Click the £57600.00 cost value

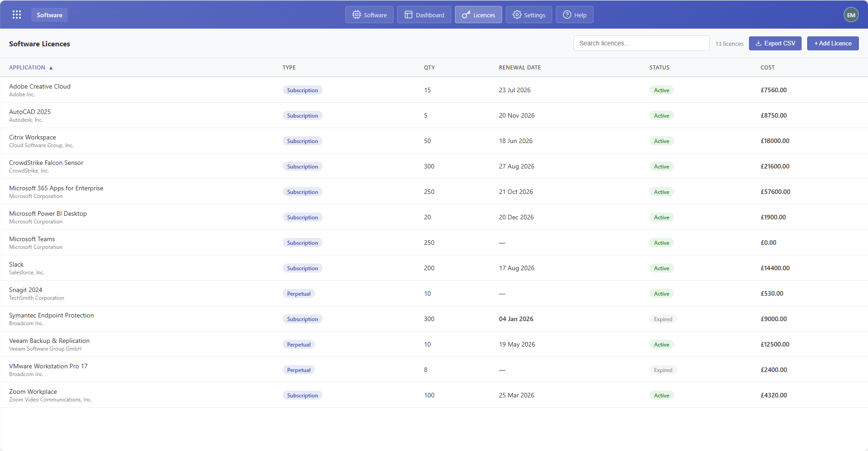[775, 192]
